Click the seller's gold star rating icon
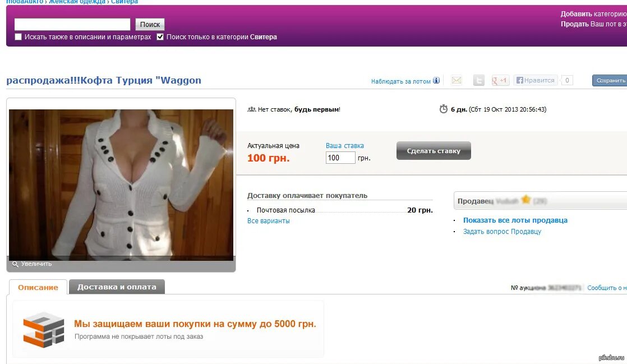627x364 pixels. click(x=526, y=200)
